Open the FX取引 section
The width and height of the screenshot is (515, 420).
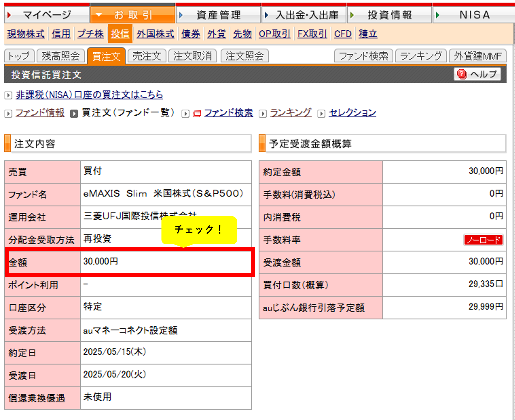coord(312,34)
